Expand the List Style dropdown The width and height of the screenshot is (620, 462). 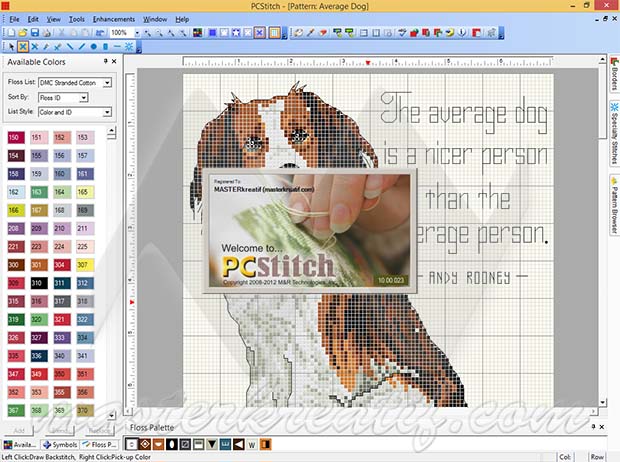pos(107,112)
